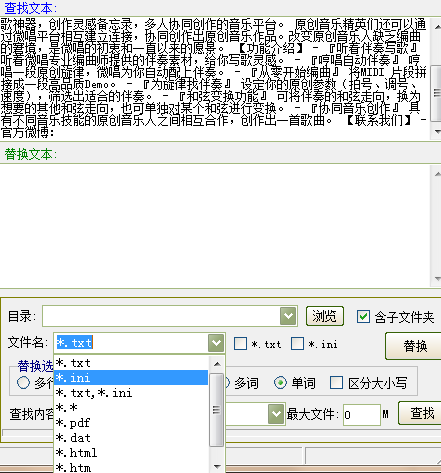The width and height of the screenshot is (441, 473).
Task: Toggle the 含子文件夹 checkbox
Action: [x=363, y=316]
